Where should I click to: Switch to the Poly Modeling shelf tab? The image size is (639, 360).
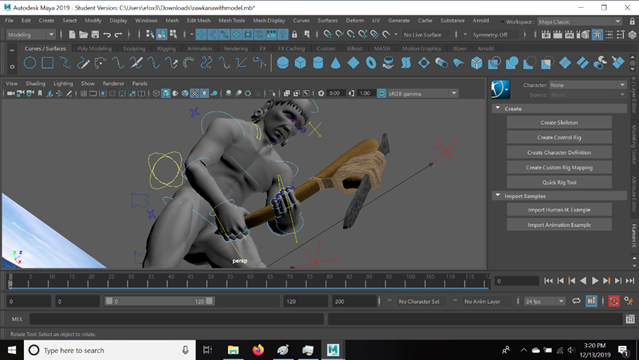tap(94, 49)
